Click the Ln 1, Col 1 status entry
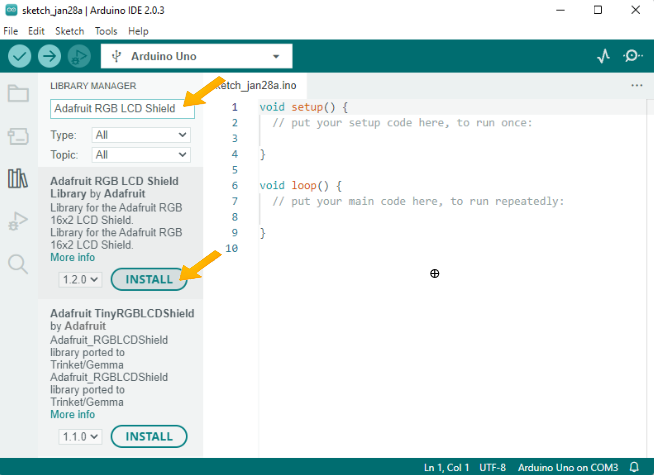The width and height of the screenshot is (654, 475). (x=446, y=467)
